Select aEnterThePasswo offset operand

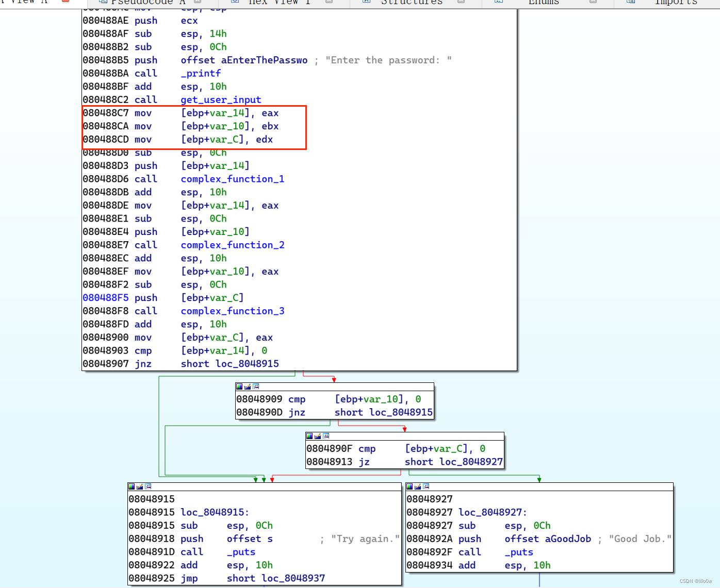264,60
